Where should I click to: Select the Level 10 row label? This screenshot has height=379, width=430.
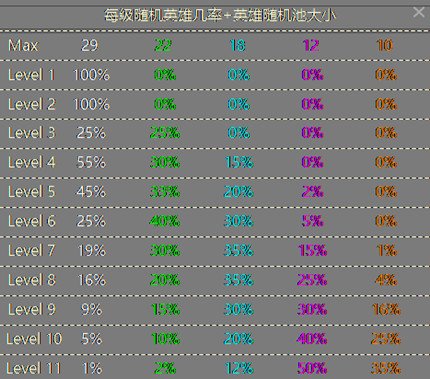pyautogui.click(x=34, y=339)
